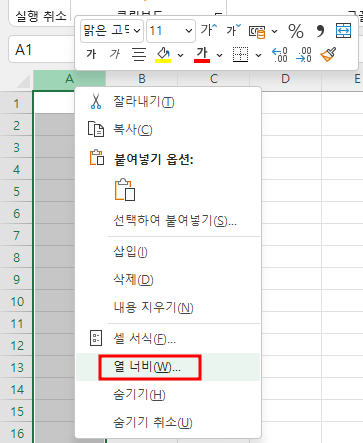The width and height of the screenshot is (363, 443).
Task: Select column A header
Action: pyautogui.click(x=69, y=80)
